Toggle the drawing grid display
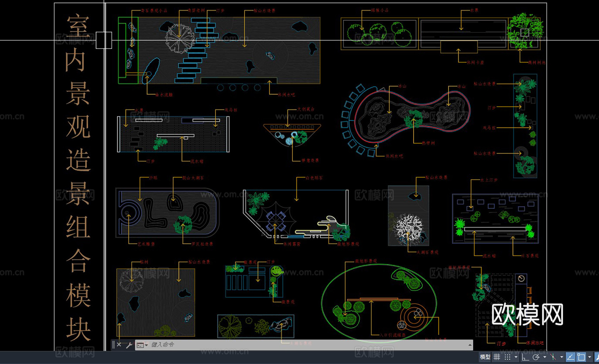This screenshot has height=364, width=599. coord(497,357)
